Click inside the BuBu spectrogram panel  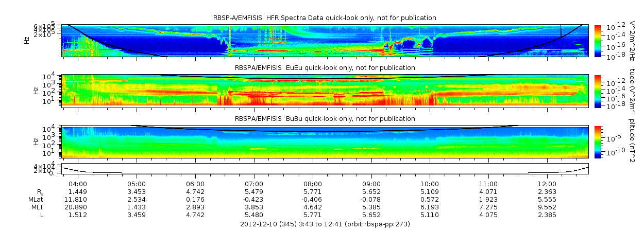[x=325, y=141]
